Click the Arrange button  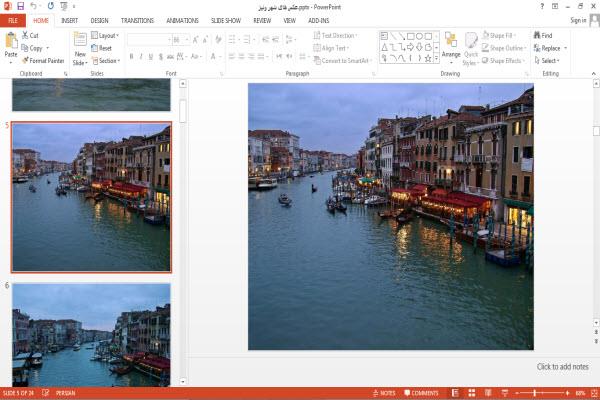pyautogui.click(x=451, y=48)
